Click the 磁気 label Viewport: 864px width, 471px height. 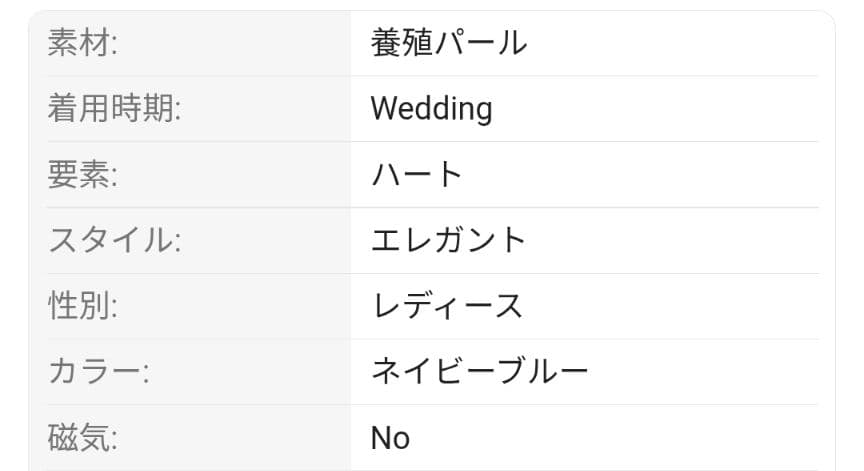(82, 438)
